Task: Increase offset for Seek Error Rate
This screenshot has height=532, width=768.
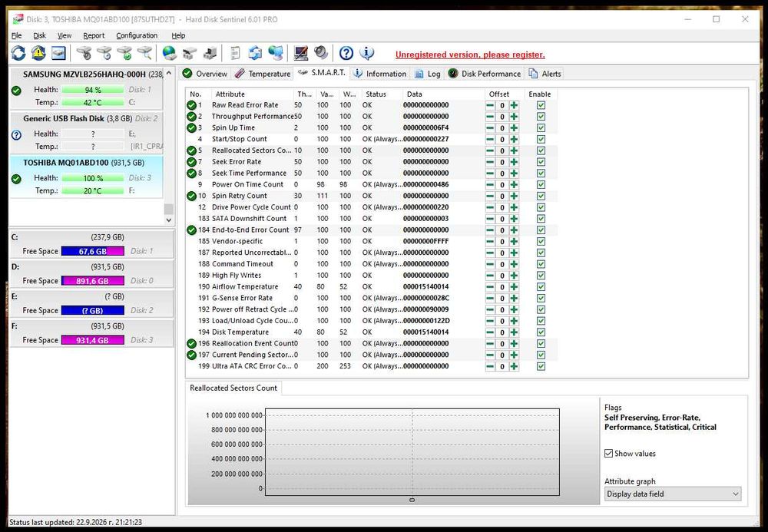Action: [514, 162]
